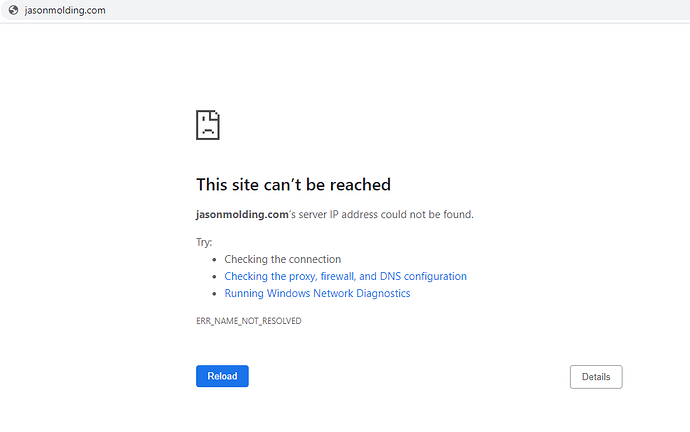690x432 pixels.
Task: Click the bullet before Running Windows Network Diagnostics
Action: pyautogui.click(x=214, y=294)
